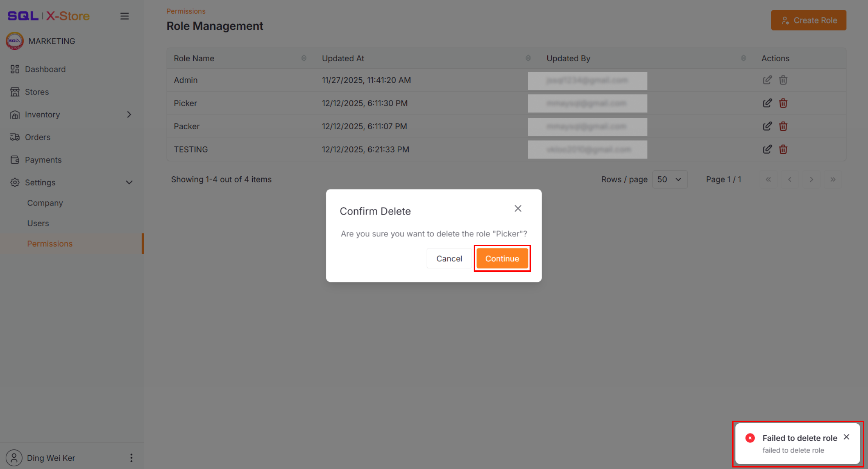This screenshot has height=469, width=868.
Task: Delete the TESTING role
Action: point(783,149)
